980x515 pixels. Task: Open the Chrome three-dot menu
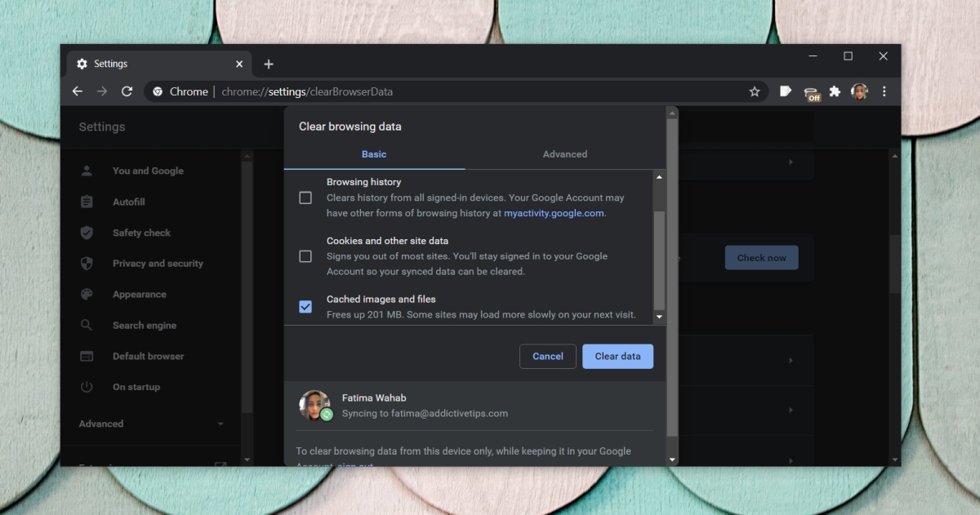point(884,91)
